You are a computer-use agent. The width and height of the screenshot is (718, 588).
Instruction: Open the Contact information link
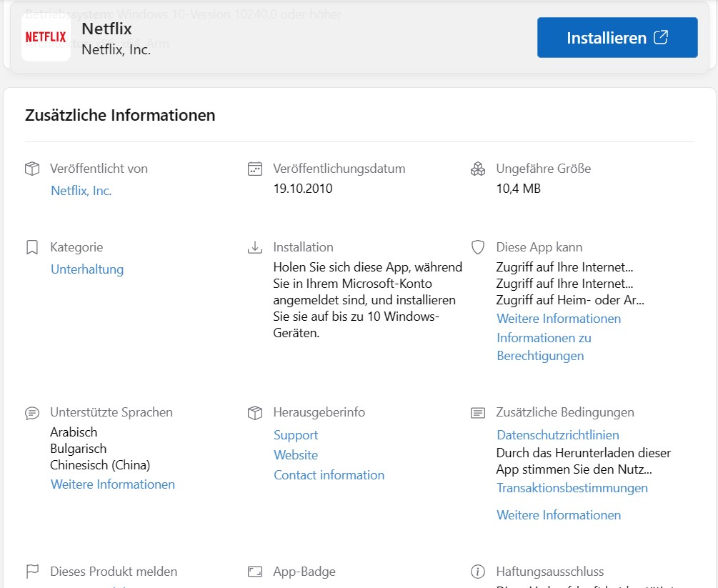pyautogui.click(x=329, y=475)
